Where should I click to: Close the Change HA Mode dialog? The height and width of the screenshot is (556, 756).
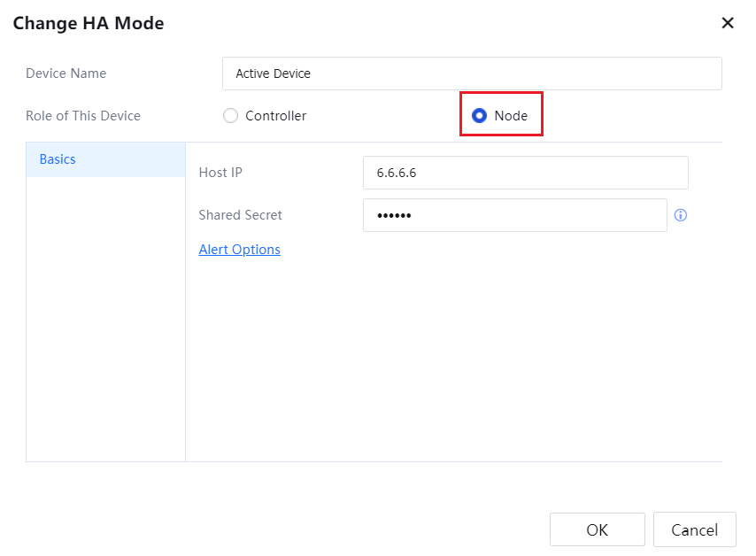728,23
